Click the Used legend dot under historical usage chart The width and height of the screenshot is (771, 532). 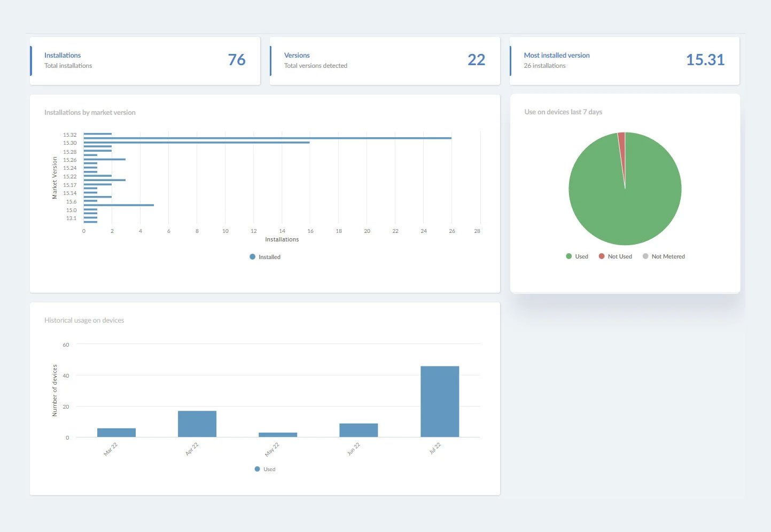[256, 469]
